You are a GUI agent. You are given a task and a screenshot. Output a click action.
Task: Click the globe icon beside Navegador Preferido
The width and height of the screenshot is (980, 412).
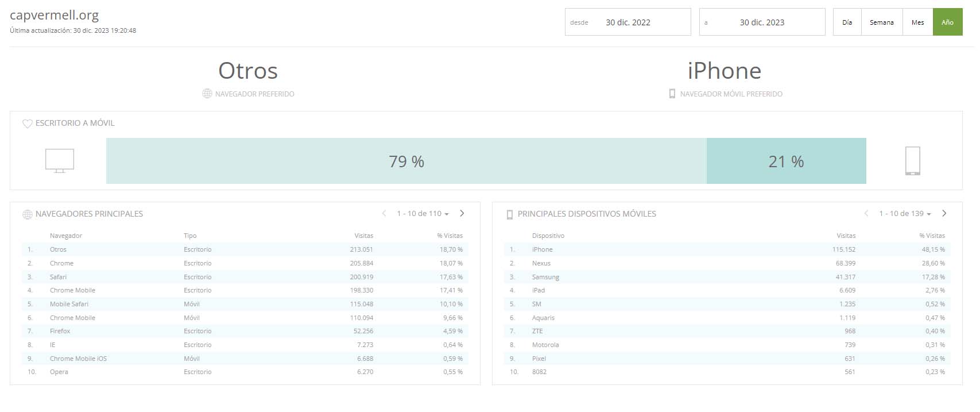pyautogui.click(x=207, y=94)
